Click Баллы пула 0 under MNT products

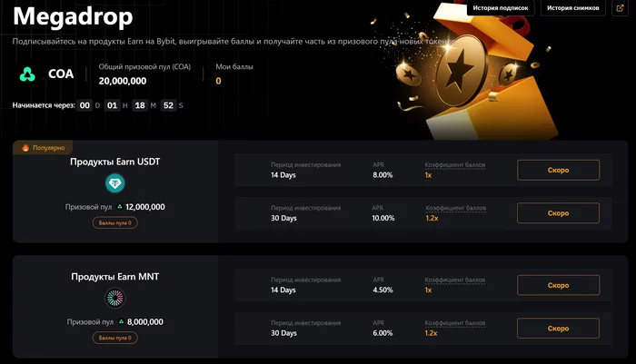coord(115,338)
